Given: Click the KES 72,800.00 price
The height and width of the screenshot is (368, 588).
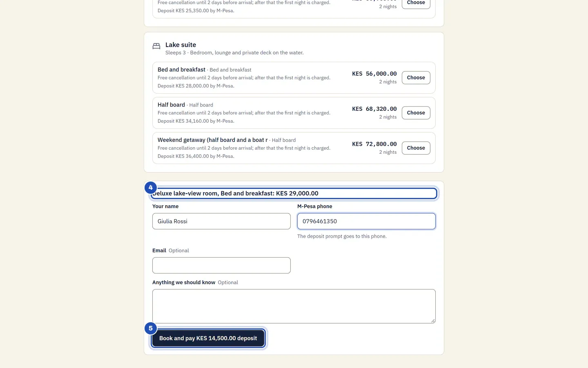Looking at the screenshot, I should [374, 144].
